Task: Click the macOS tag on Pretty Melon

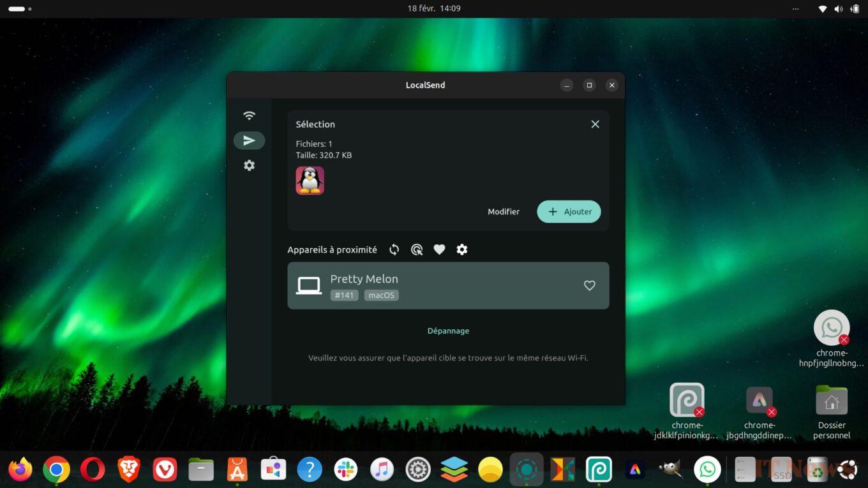Action: (382, 295)
